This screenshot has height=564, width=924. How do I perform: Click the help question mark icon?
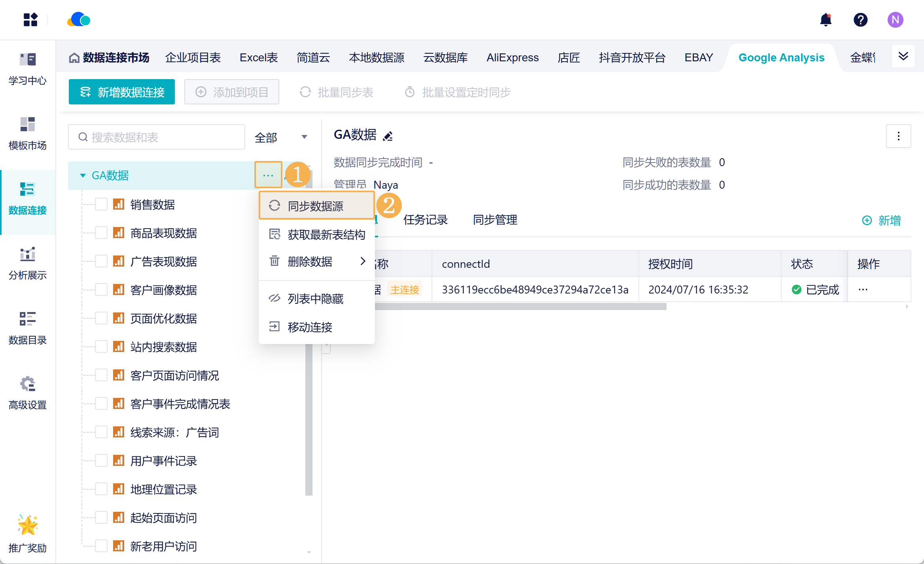coord(860,20)
